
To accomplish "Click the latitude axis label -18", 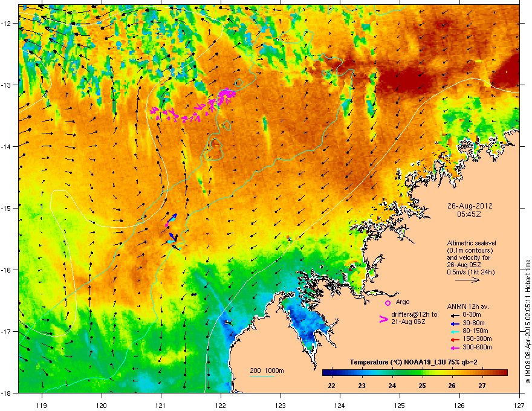I will pos(7,393).
